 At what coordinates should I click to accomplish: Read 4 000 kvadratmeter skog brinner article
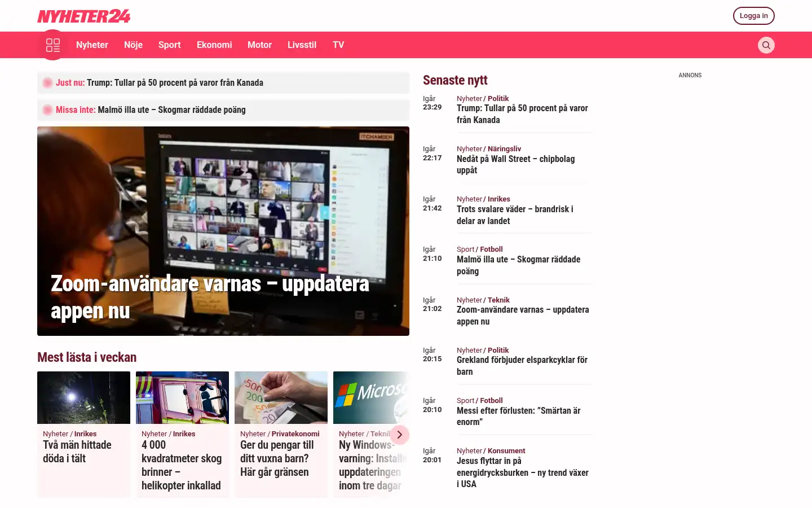click(182, 465)
